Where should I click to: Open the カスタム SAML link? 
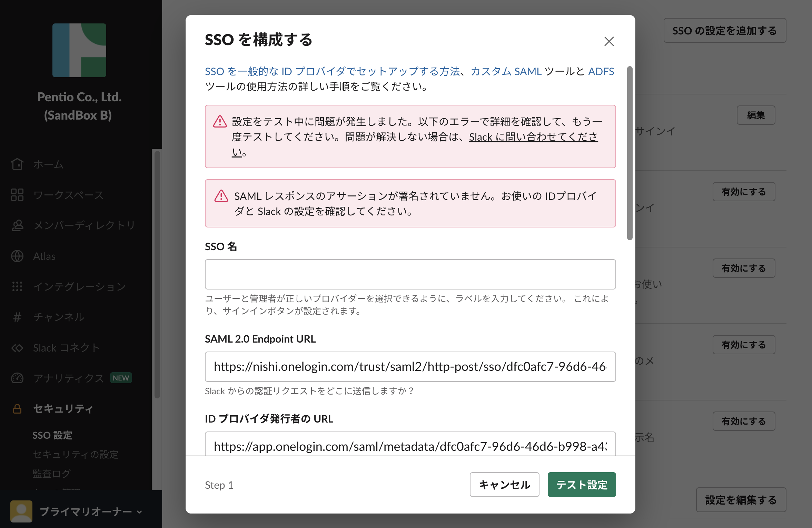[506, 71]
